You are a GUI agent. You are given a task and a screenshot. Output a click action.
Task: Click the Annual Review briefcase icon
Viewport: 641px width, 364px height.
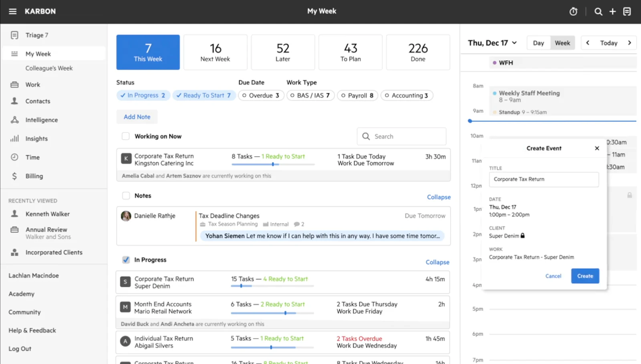[x=14, y=229]
